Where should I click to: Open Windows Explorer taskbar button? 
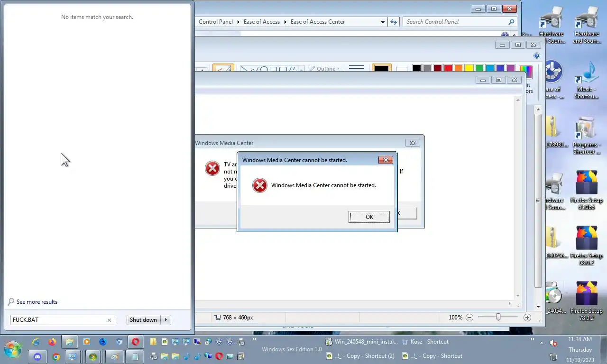(69, 342)
